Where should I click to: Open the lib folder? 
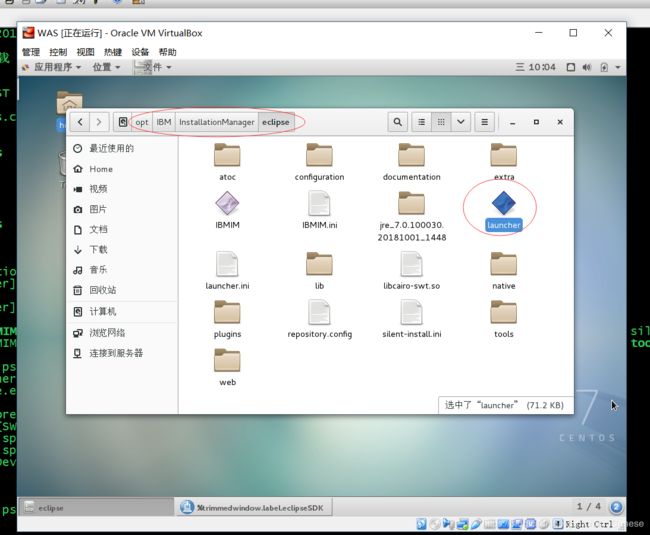pyautogui.click(x=319, y=270)
